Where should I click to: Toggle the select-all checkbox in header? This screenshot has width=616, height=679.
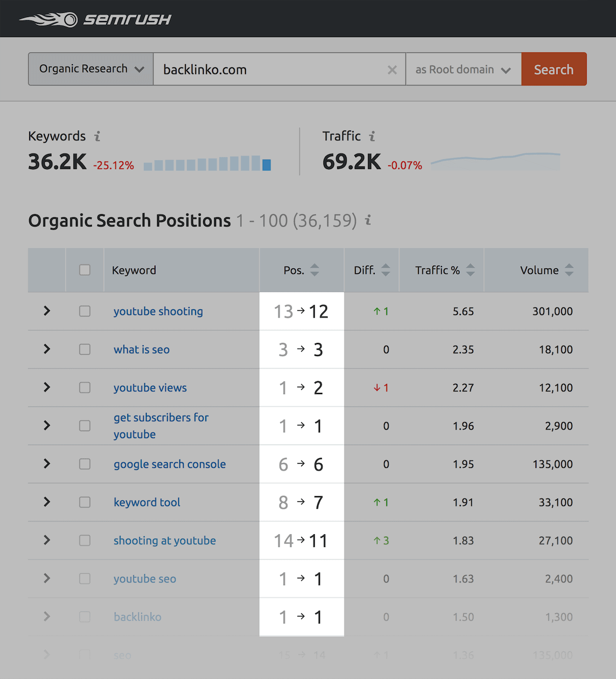click(x=85, y=270)
